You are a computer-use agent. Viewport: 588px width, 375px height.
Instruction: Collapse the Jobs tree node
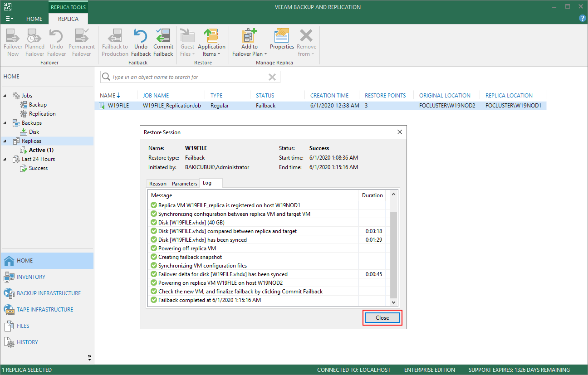point(5,96)
